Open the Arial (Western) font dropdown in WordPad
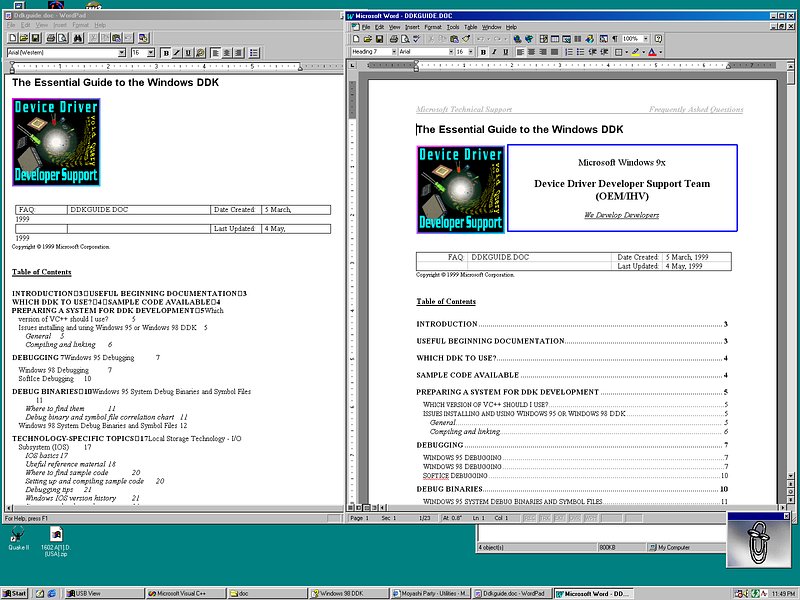Image resolution: width=800 pixels, height=600 pixels. tap(123, 52)
